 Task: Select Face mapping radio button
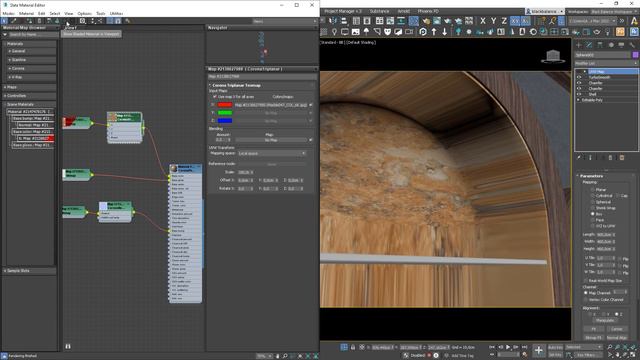[x=592, y=220]
